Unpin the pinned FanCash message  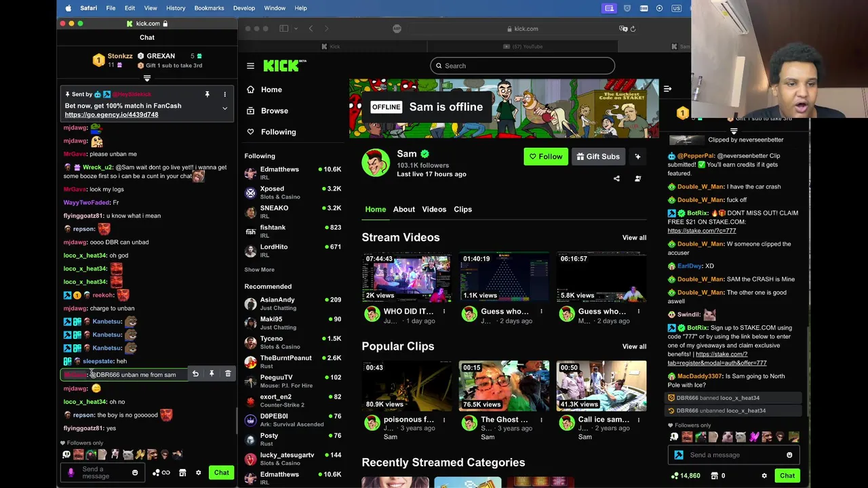207,94
